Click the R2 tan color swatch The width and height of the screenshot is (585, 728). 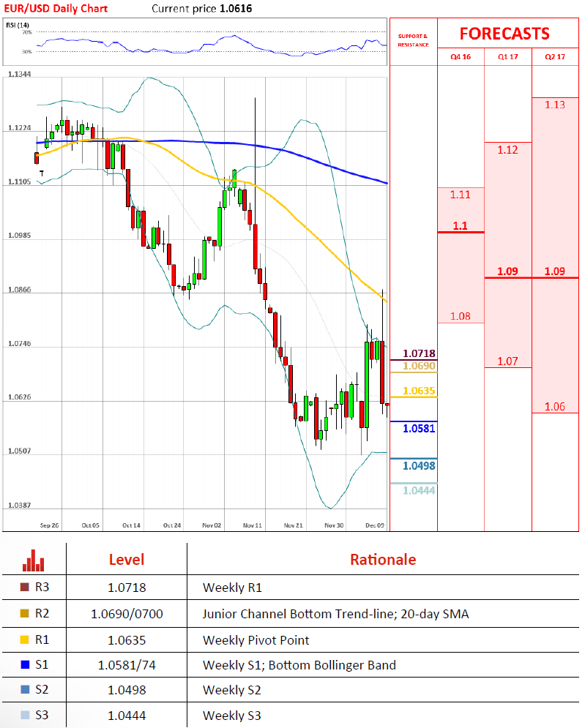(x=25, y=613)
